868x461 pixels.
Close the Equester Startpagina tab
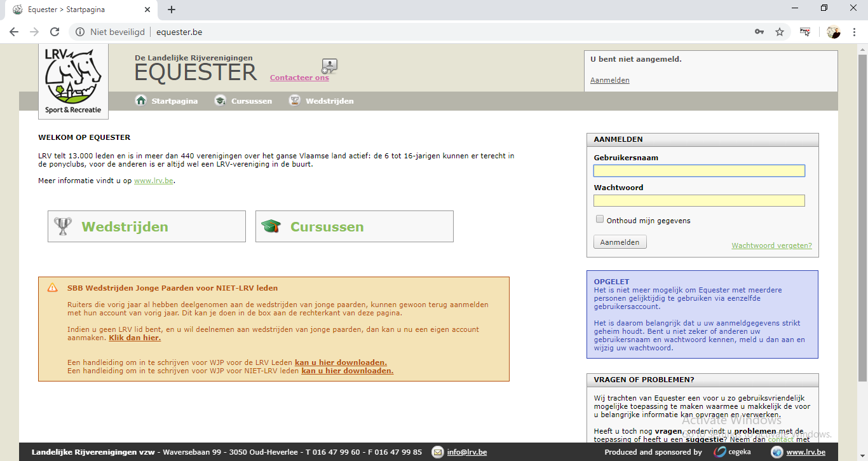[147, 10]
